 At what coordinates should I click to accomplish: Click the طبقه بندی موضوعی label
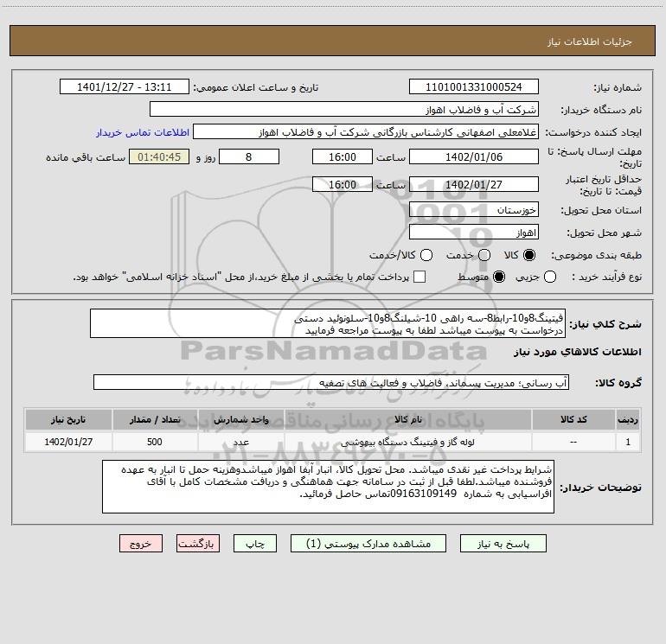click(x=596, y=256)
